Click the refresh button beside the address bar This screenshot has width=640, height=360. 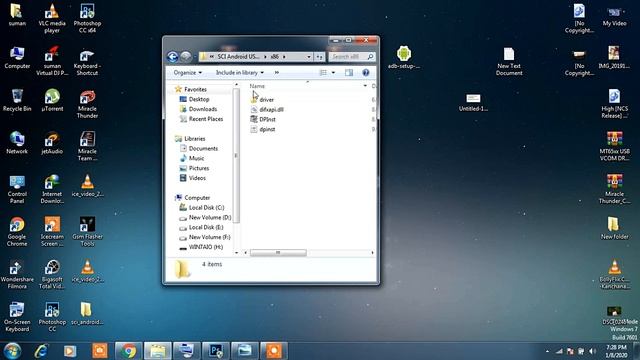(x=320, y=57)
